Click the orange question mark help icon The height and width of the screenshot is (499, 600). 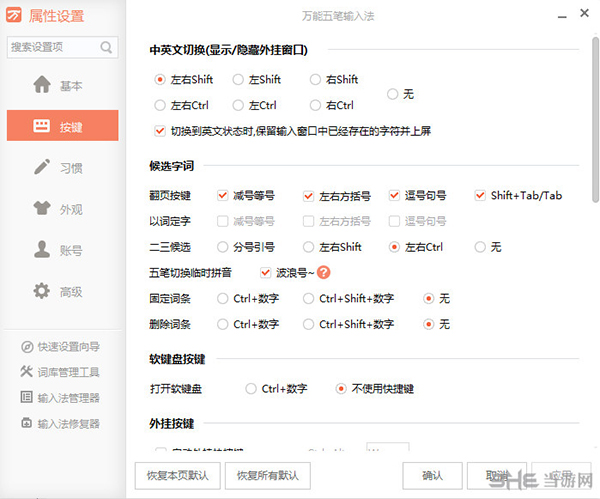pyautogui.click(x=324, y=272)
